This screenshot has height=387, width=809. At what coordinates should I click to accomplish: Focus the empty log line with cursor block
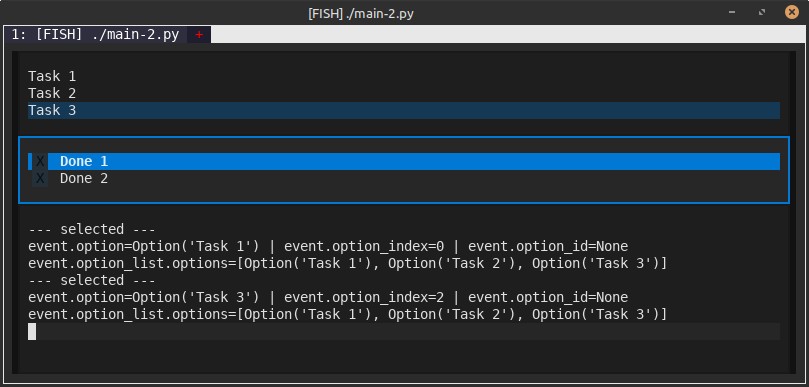click(x=403, y=331)
